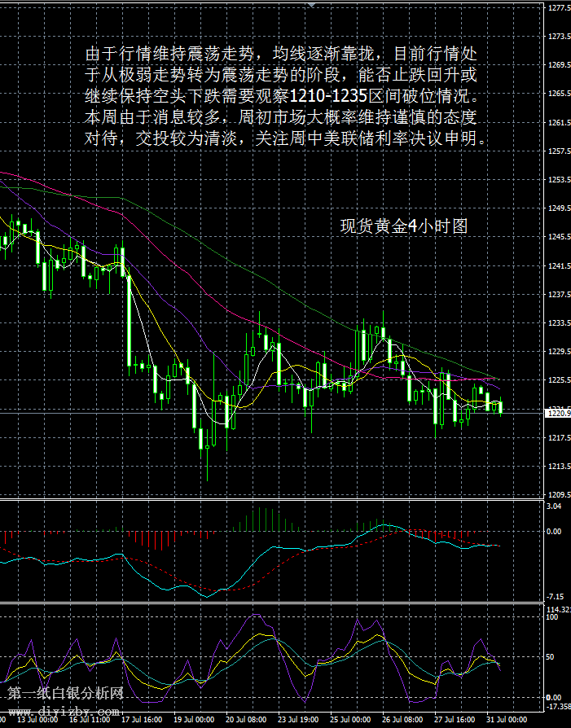Click the 1273.5 price axis label
Screen dimensions: 571x728
(560, 36)
